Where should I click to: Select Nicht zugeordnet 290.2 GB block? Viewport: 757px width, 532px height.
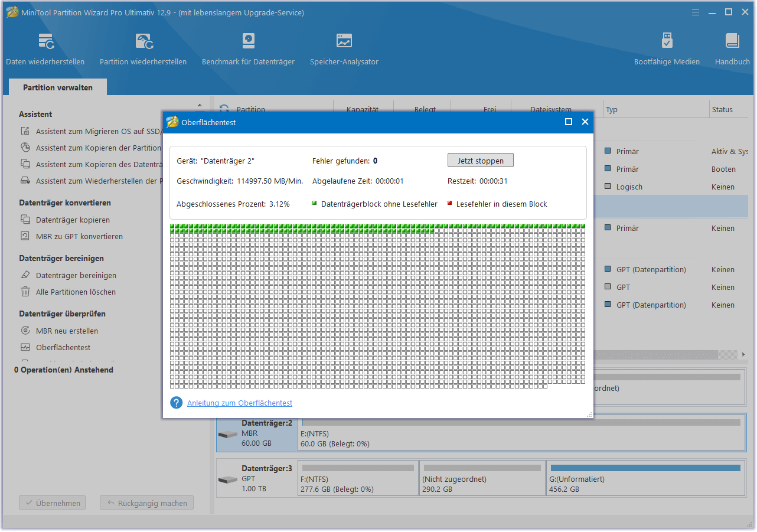coord(482,478)
